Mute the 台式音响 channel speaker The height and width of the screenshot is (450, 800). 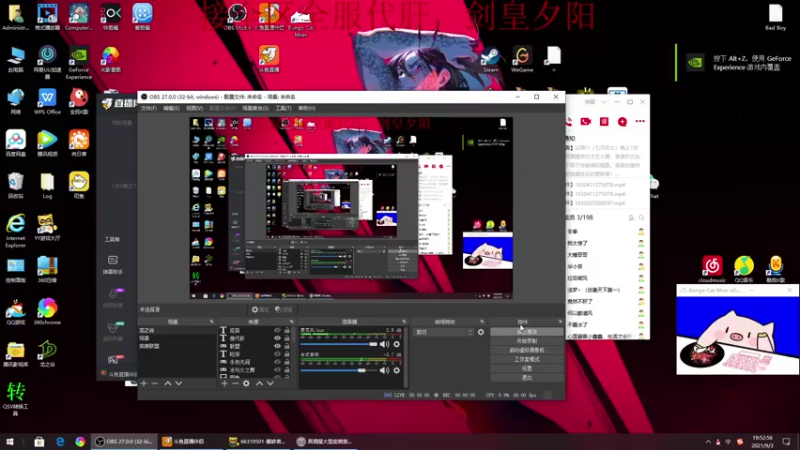point(384,370)
